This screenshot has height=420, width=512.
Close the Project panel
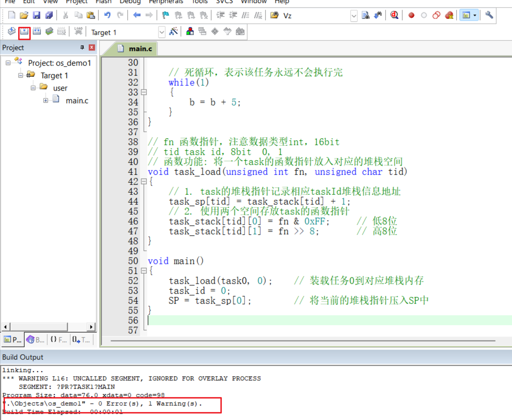coord(92,47)
